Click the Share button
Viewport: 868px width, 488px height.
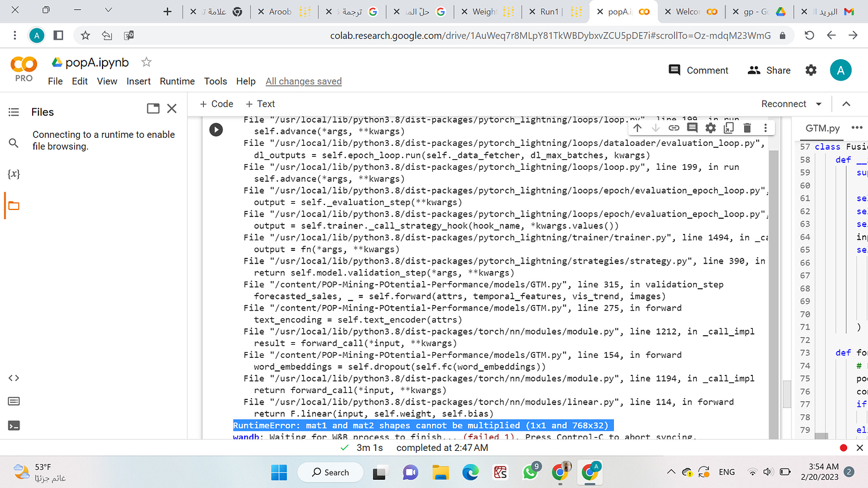click(769, 70)
